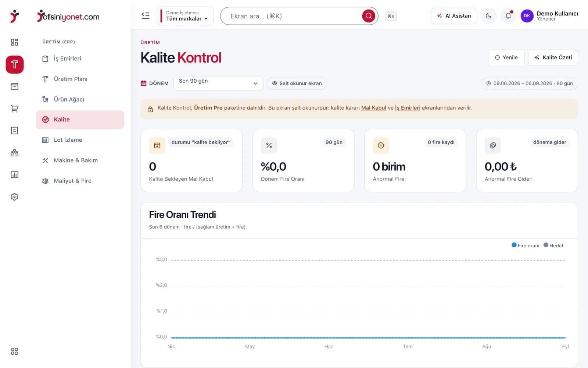Collapse sidebar with the menu toggle icon

146,16
